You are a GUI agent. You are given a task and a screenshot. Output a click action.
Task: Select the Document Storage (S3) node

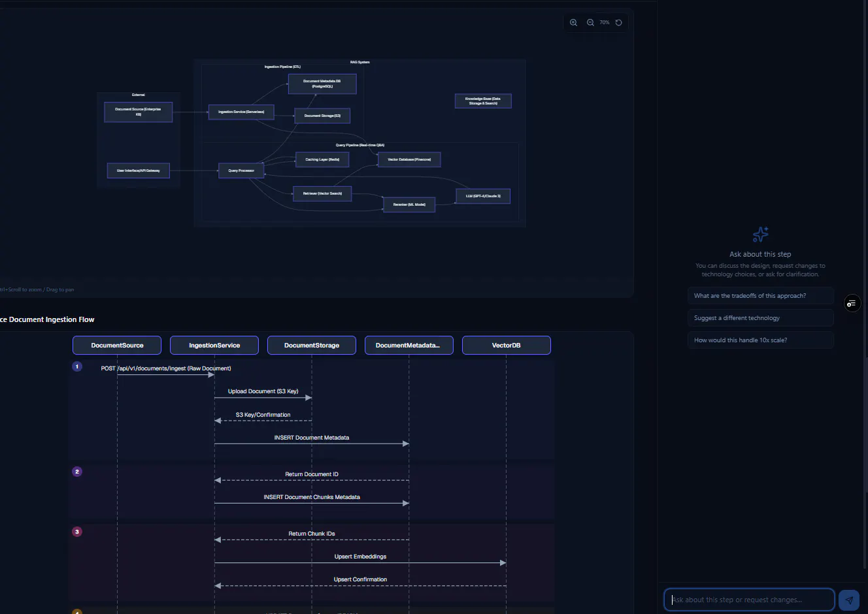pos(322,116)
